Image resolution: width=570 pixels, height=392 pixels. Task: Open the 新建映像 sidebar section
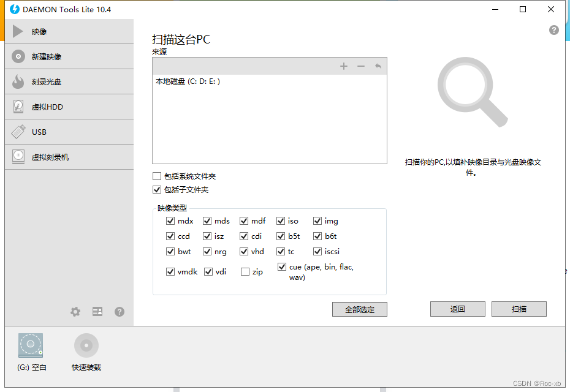click(x=69, y=57)
